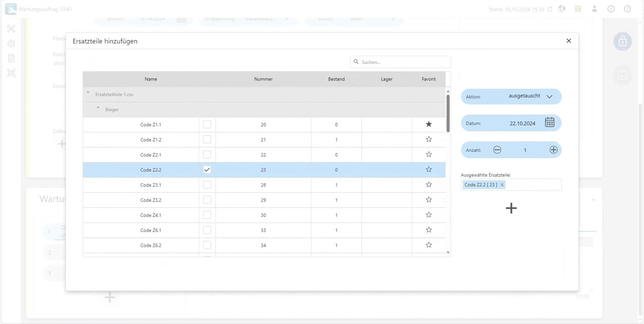Tick the checkbox for Code Z4.1
The image size is (644, 324).
[x=207, y=215]
